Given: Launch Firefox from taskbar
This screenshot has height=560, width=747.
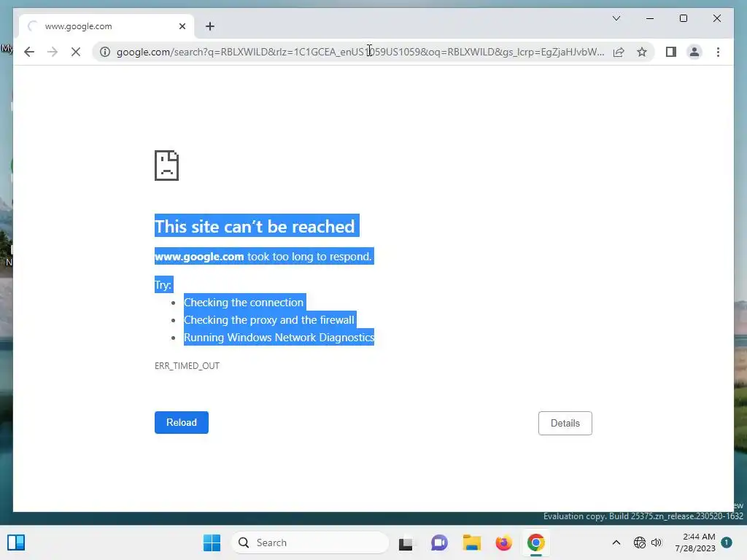Looking at the screenshot, I should point(503,542).
